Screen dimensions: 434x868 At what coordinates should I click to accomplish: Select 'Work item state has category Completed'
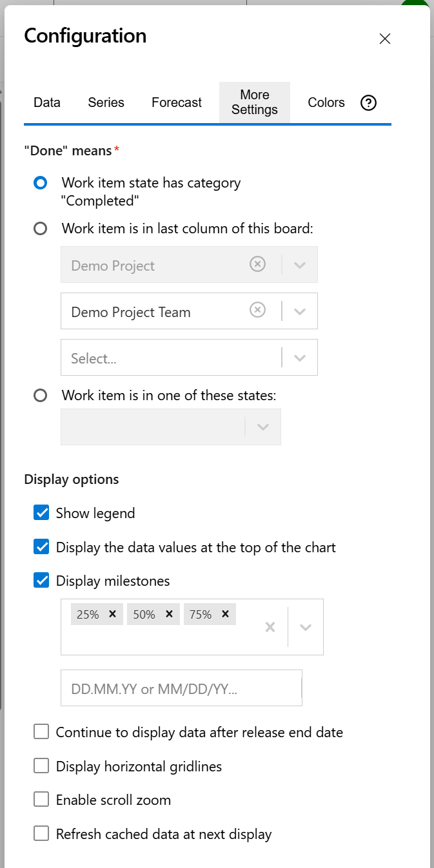(41, 183)
